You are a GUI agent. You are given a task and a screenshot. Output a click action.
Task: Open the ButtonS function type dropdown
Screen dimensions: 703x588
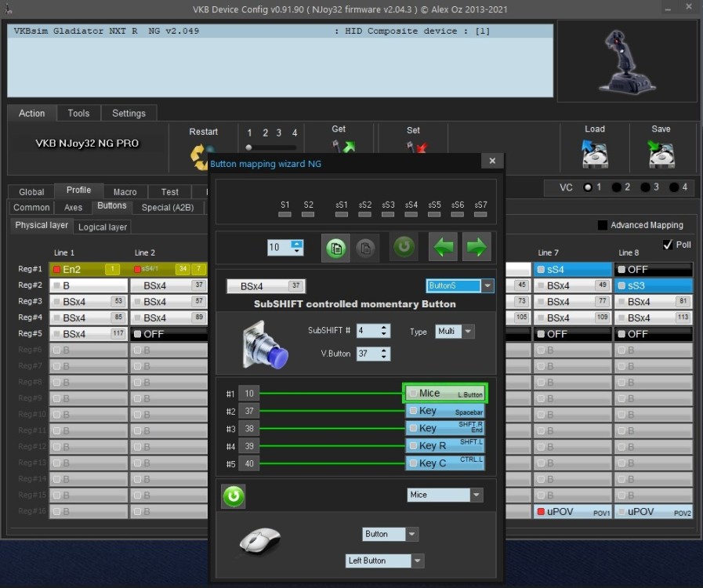click(x=460, y=286)
